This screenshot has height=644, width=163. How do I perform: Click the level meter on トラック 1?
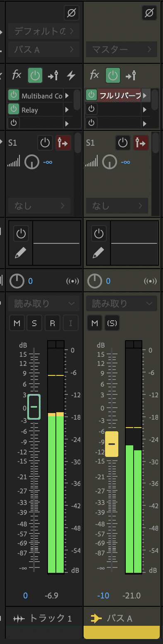(56, 457)
